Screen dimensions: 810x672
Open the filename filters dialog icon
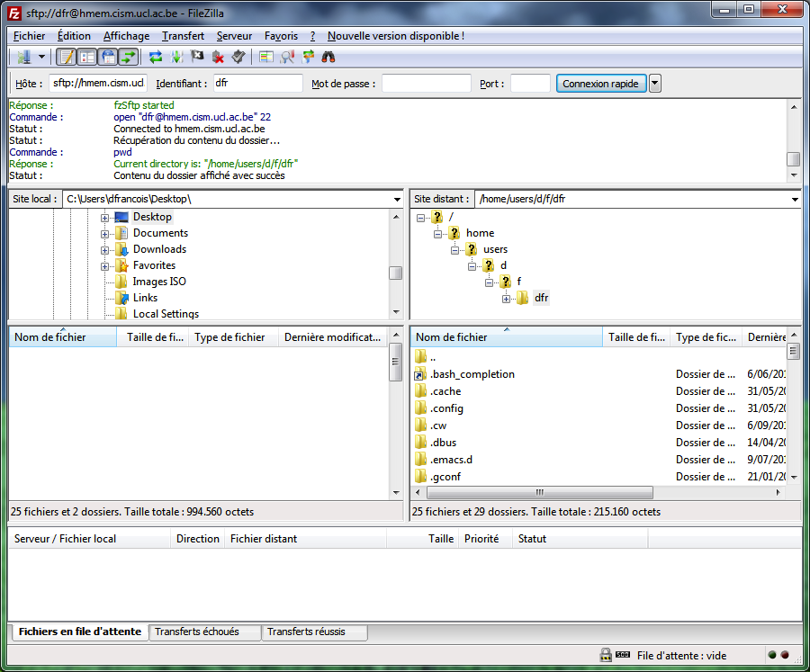[x=266, y=57]
